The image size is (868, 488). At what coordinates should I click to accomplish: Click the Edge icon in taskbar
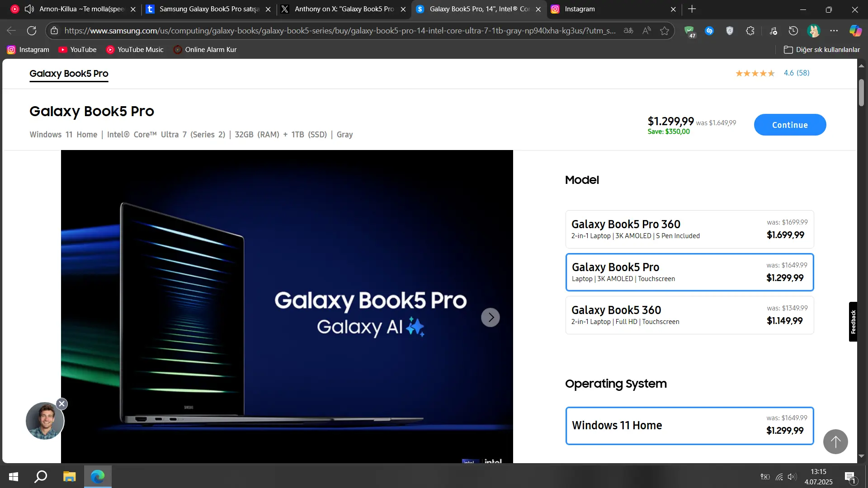pyautogui.click(x=98, y=476)
